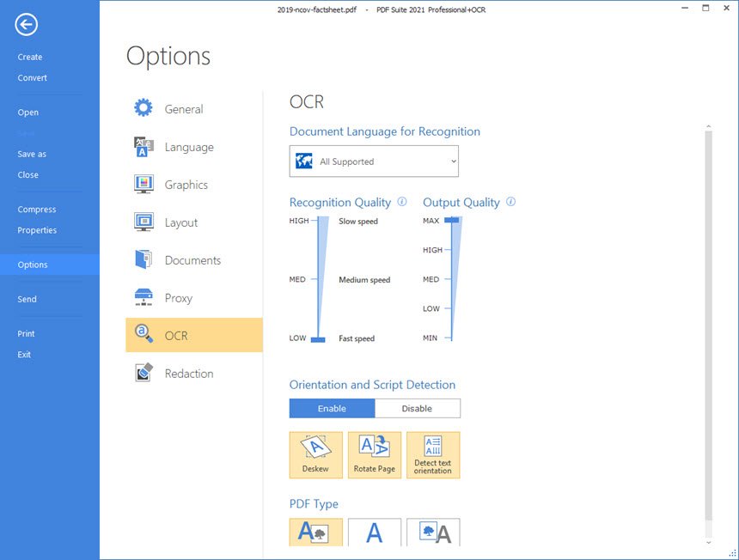
Task: Click the scrollbar down arrow
Action: (708, 543)
